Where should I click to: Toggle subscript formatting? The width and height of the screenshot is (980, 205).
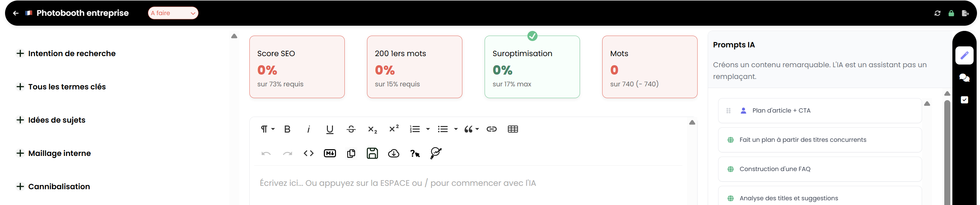pyautogui.click(x=372, y=129)
